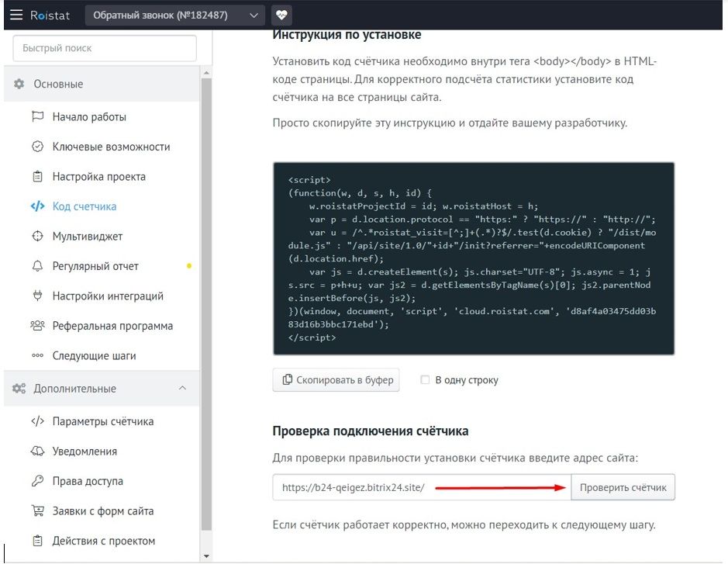Open Действия с проектом menu item

click(x=104, y=541)
